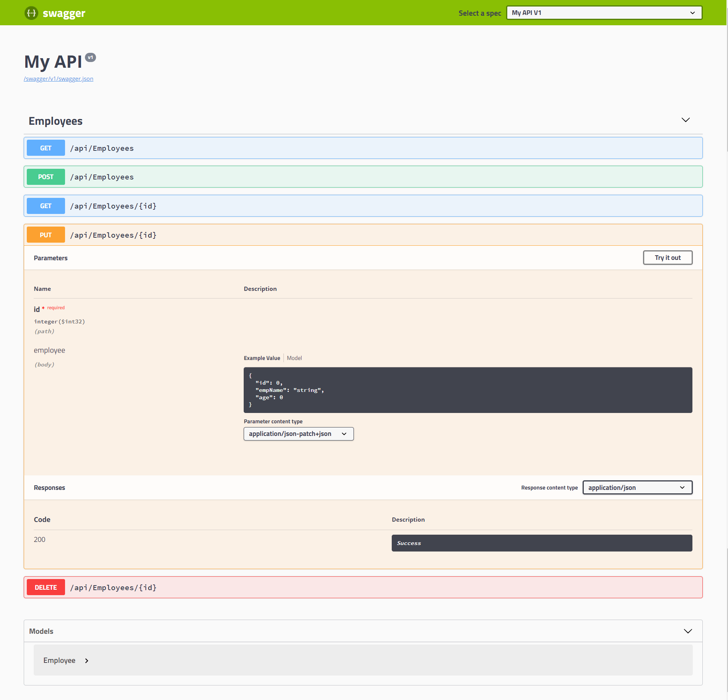The width and height of the screenshot is (728, 700).
Task: Switch to the Model tab
Action: pyautogui.click(x=294, y=358)
